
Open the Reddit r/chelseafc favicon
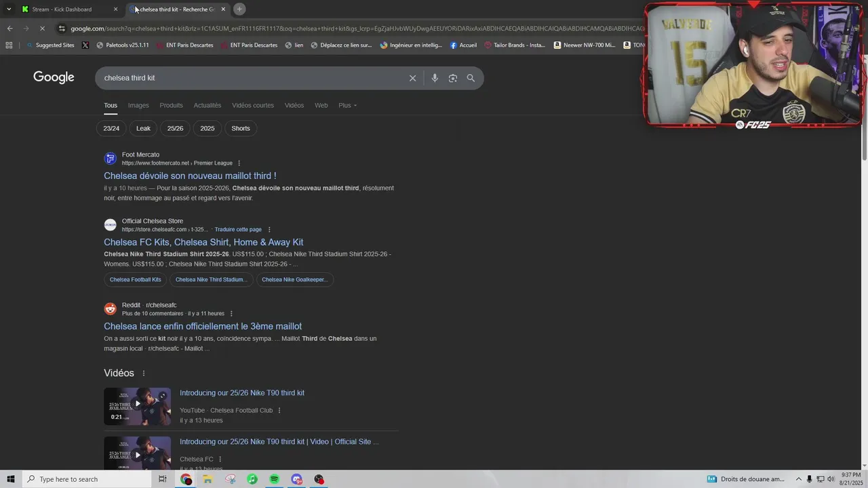coord(110,309)
